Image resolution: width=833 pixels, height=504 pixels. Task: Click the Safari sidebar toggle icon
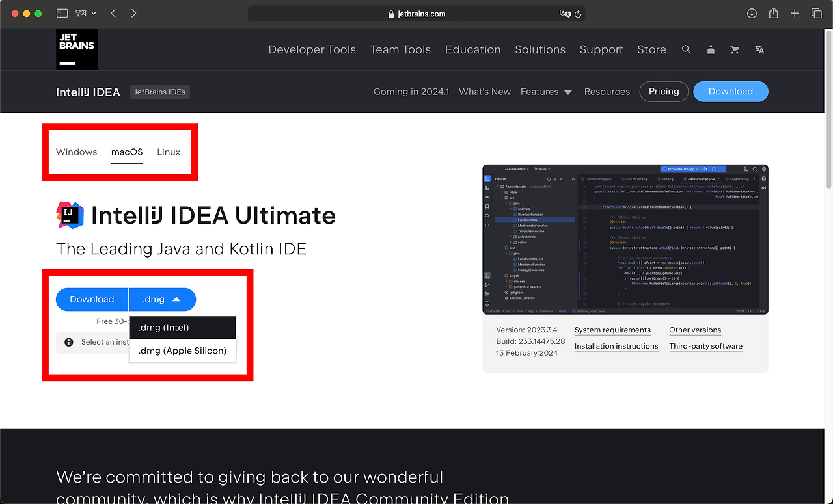pos(62,13)
